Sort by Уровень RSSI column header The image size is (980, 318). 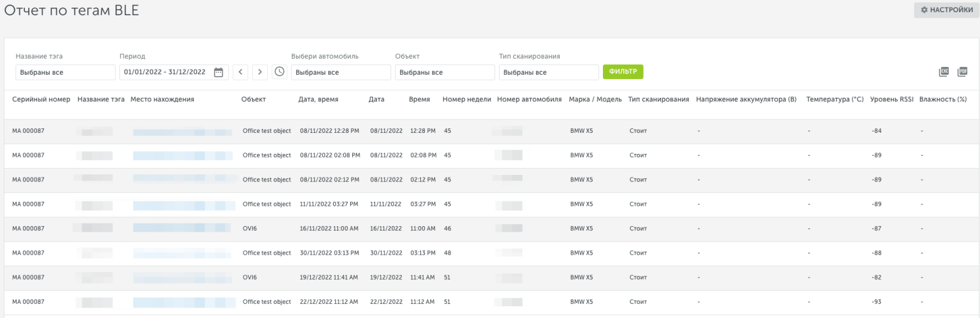891,100
